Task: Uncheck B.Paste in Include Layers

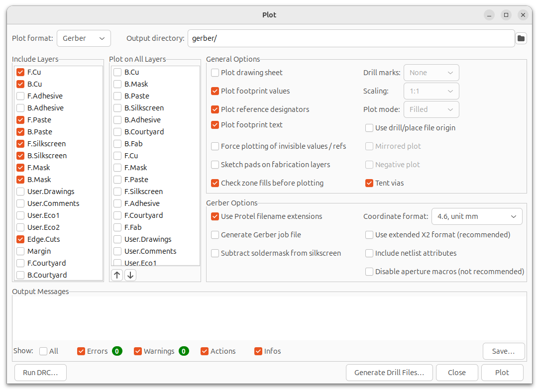Action: point(20,132)
